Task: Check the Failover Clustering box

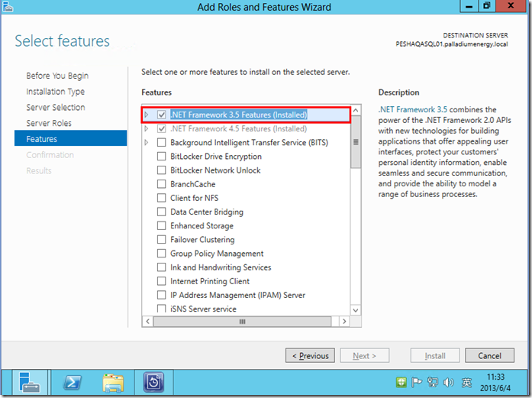Action: [x=162, y=239]
